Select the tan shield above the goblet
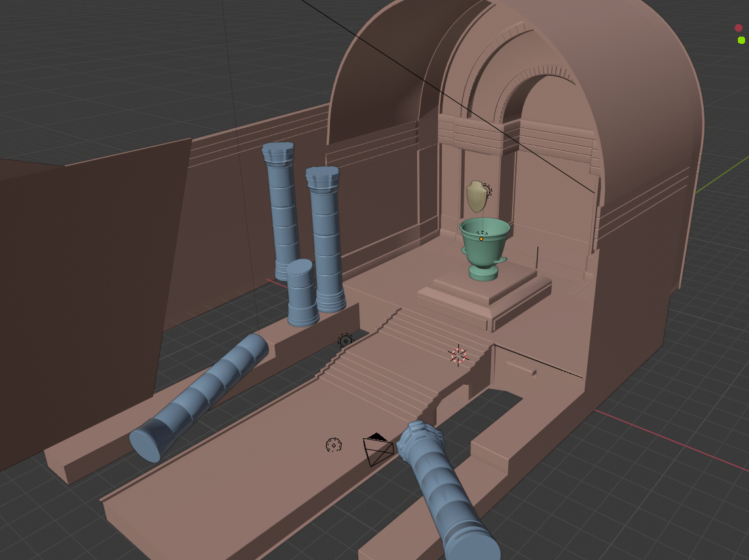 [x=476, y=196]
